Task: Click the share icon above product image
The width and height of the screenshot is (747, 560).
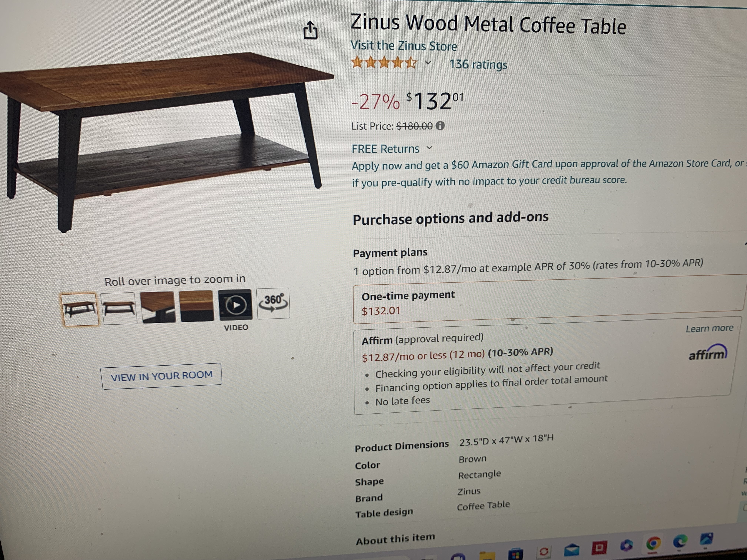Action: [310, 30]
